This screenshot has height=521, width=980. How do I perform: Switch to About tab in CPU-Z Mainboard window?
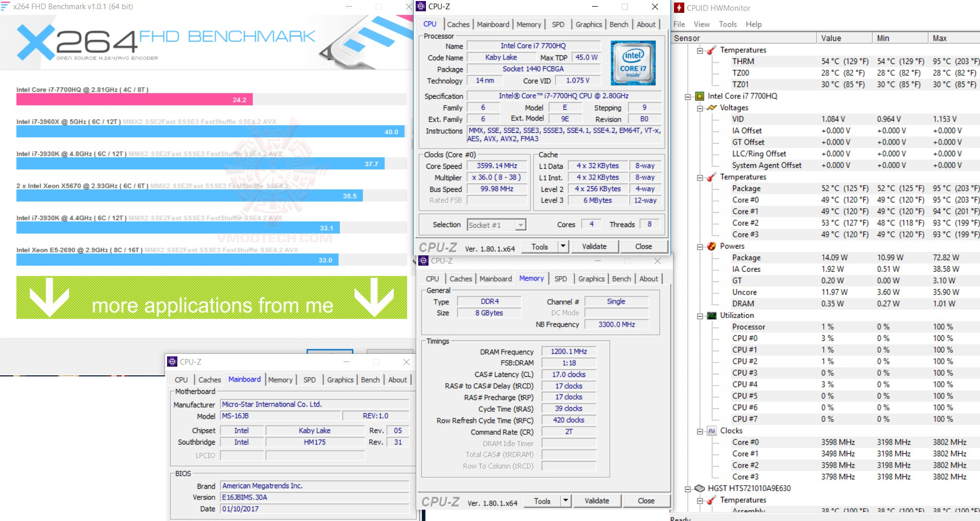(x=397, y=380)
